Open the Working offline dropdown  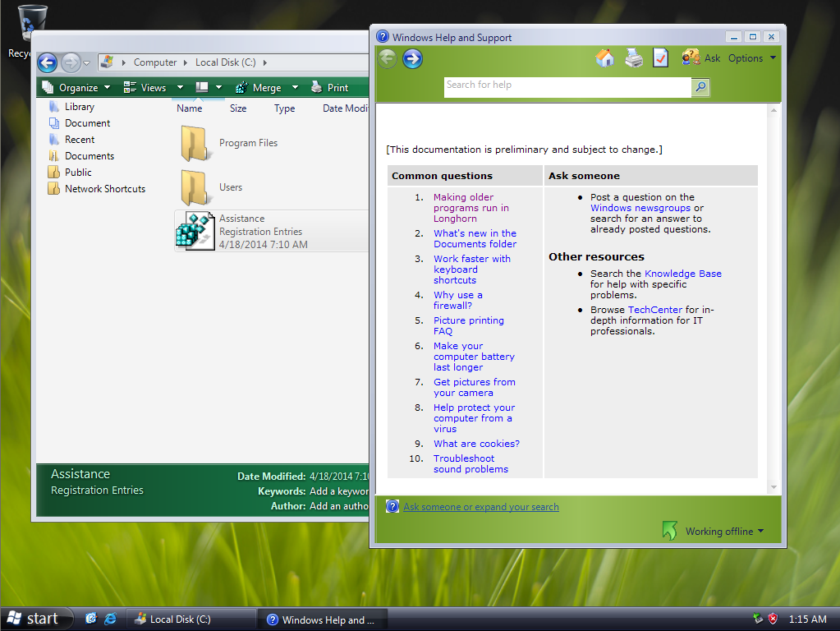(x=724, y=532)
